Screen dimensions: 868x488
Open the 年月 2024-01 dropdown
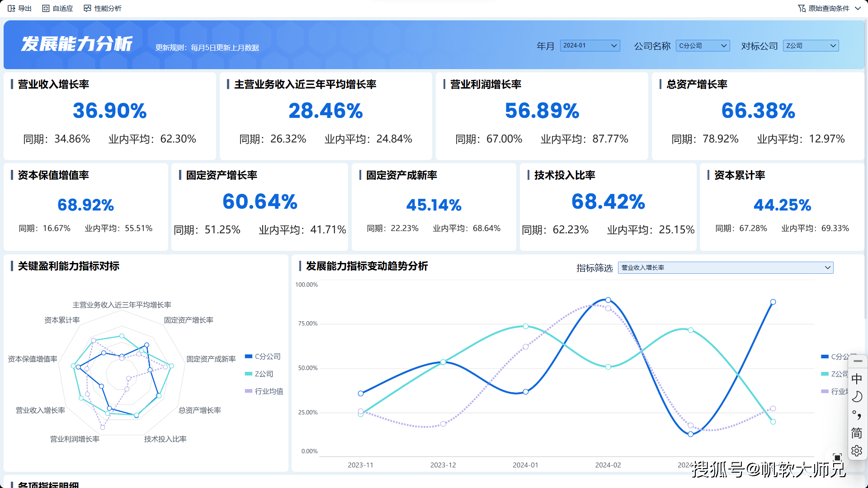590,46
